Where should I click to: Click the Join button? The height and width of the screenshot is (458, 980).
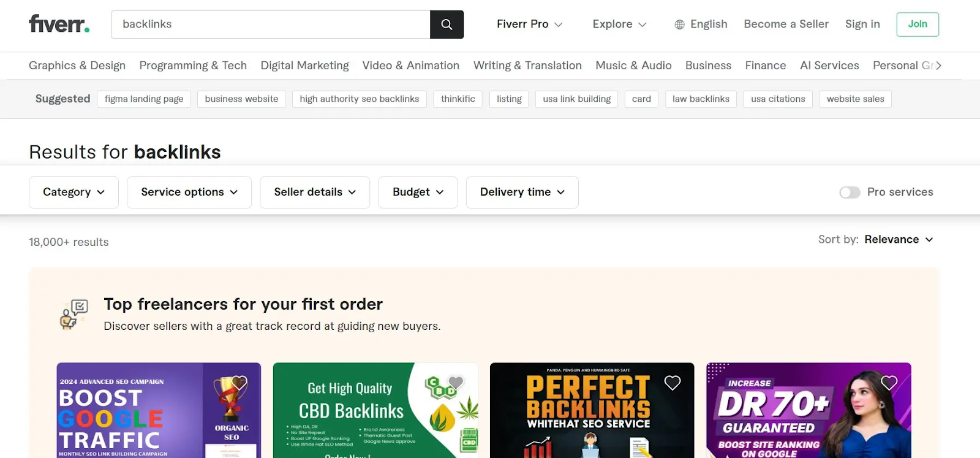918,25
